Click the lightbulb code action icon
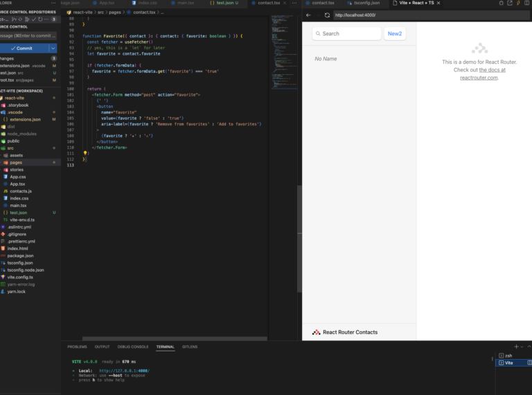This screenshot has width=532, height=395. (x=85, y=153)
